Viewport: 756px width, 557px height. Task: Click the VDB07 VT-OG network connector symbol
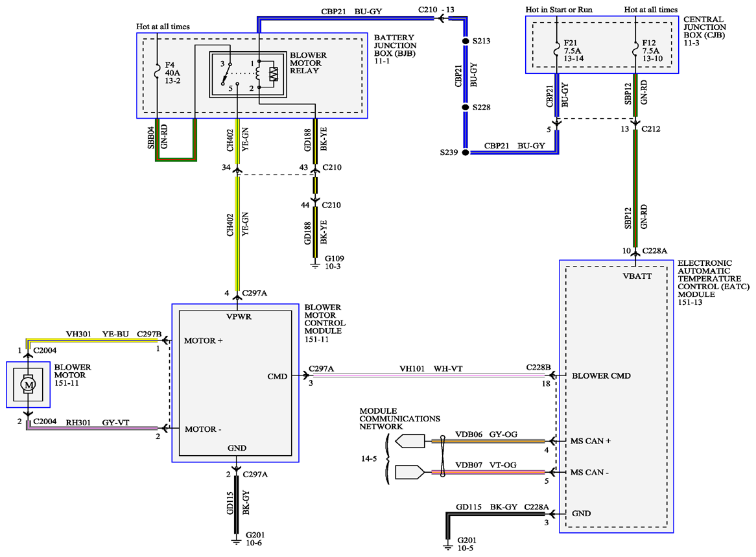tap(408, 471)
